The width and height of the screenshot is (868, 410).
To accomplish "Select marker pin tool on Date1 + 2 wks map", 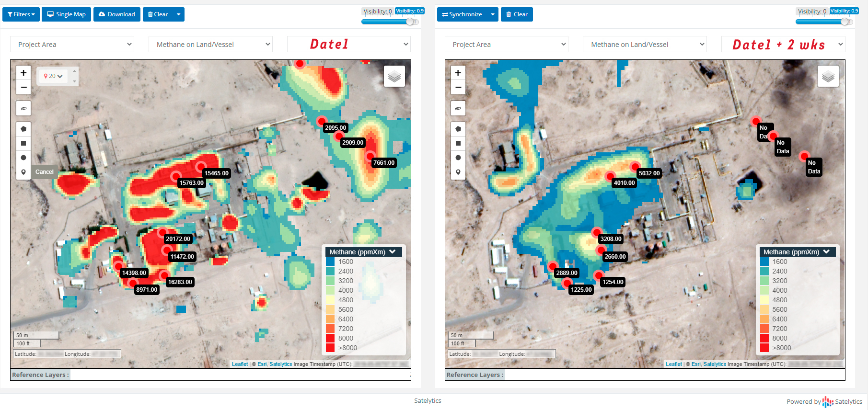I will [458, 172].
